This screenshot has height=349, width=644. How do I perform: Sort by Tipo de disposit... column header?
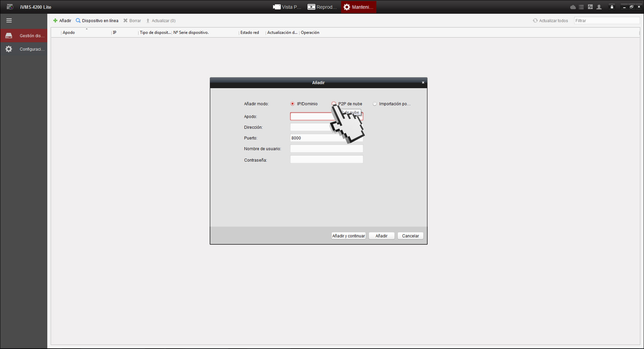[x=155, y=33]
